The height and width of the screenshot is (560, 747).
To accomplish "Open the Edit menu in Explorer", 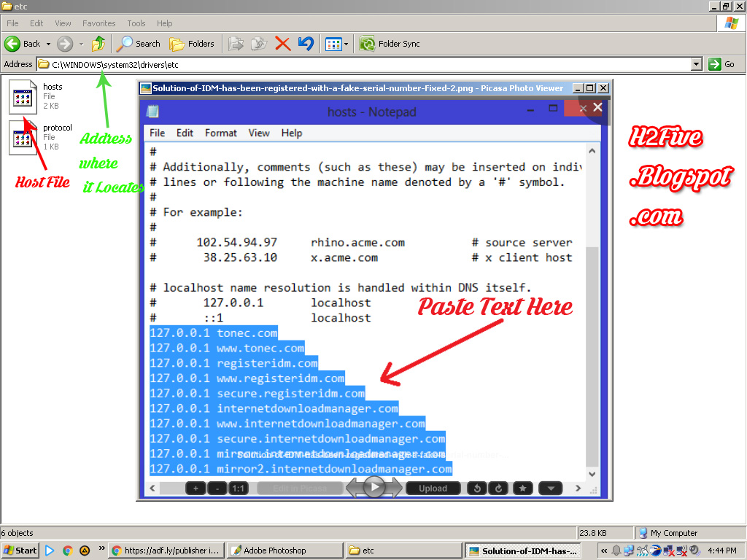I will point(36,23).
